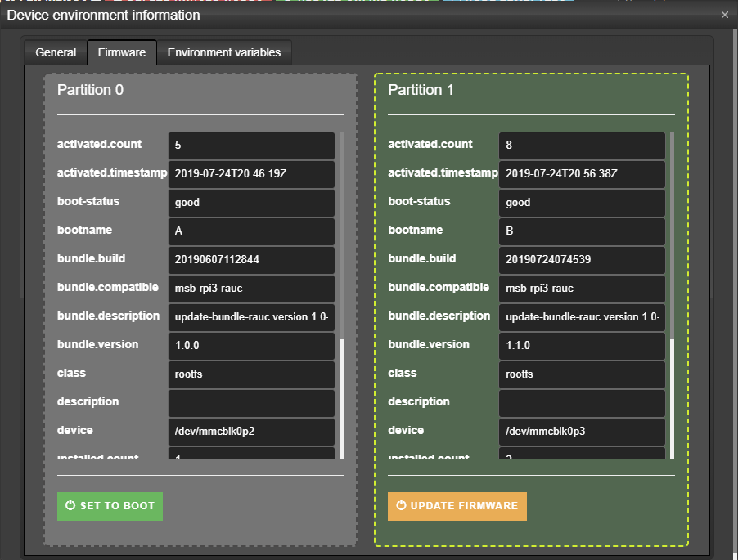The image size is (738, 560).
Task: Click the Partition 0 scrollbar thumb
Action: pyautogui.click(x=341, y=398)
